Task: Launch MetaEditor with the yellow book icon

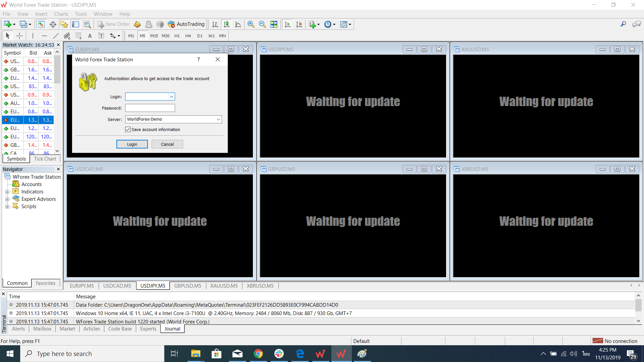Action: point(137,24)
